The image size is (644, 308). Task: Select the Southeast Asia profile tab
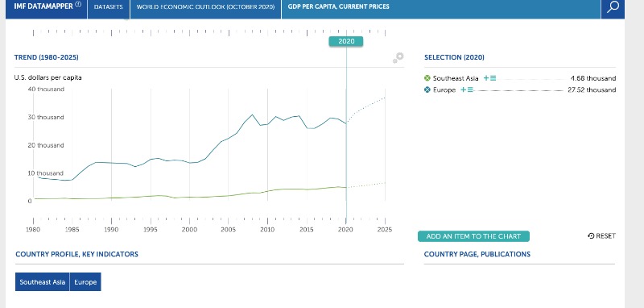click(43, 282)
